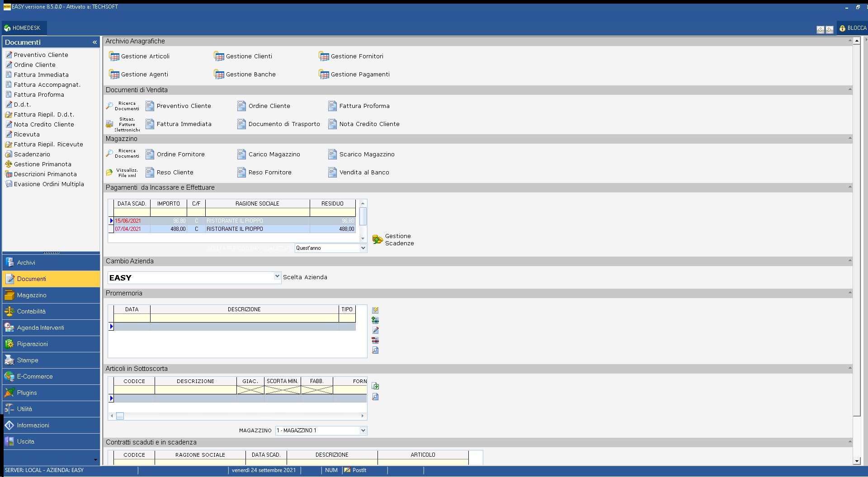Click the delete Promemoria icon

point(375,340)
